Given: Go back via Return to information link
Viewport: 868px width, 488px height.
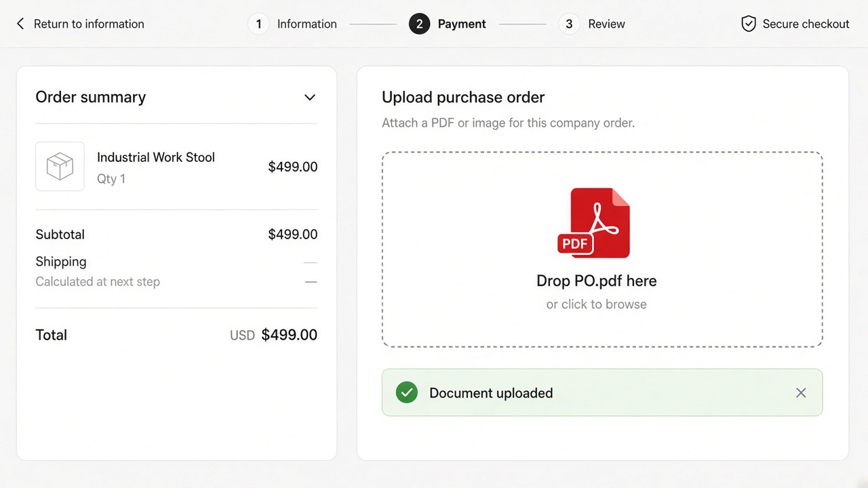Looking at the screenshot, I should pyautogui.click(x=89, y=24).
